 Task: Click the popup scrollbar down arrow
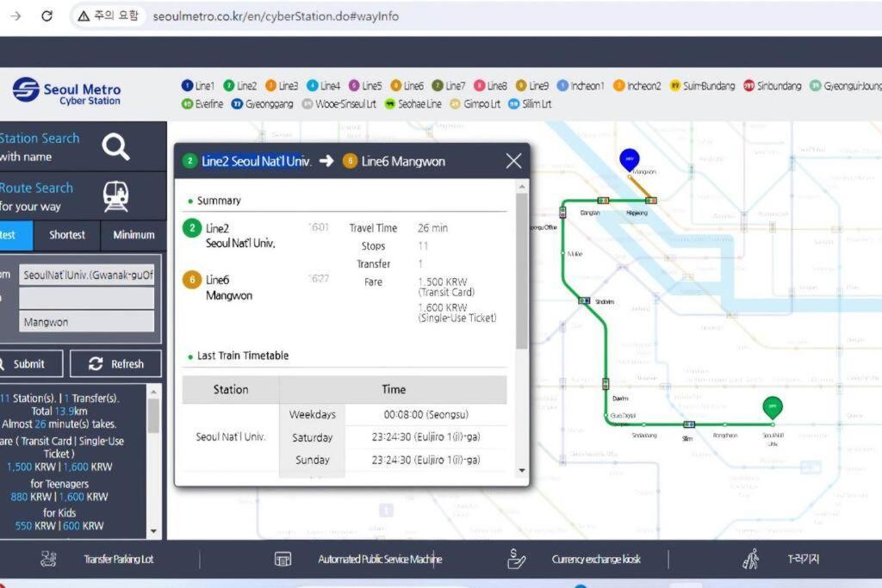pyautogui.click(x=522, y=471)
